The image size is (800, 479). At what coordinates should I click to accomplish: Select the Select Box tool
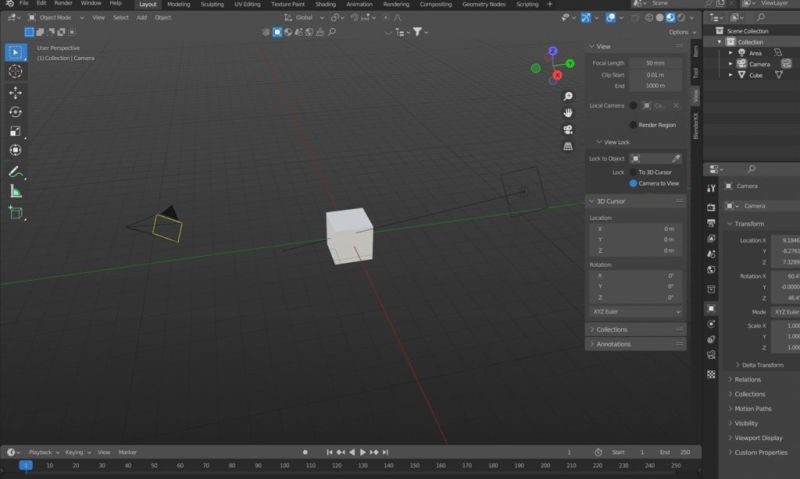point(15,52)
